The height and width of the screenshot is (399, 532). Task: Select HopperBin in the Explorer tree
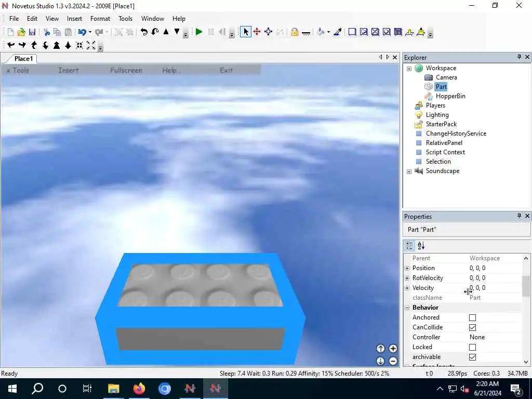(450, 96)
